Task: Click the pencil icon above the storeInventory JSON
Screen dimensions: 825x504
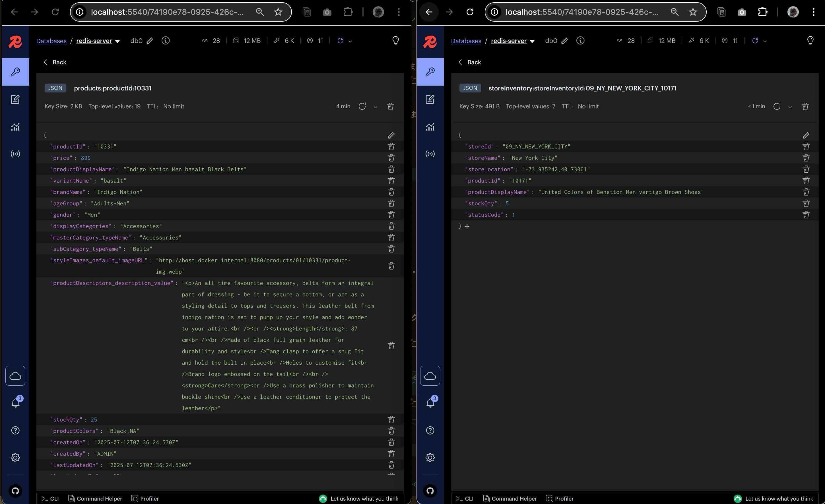Action: tap(806, 135)
